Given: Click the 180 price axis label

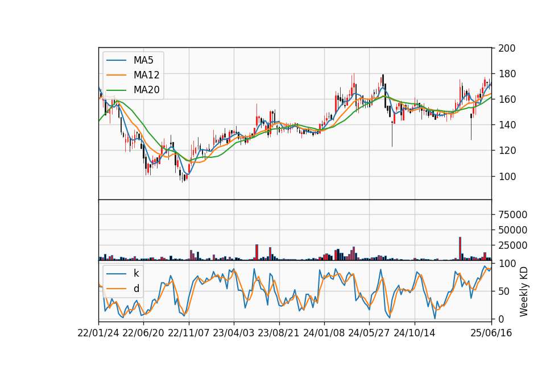Looking at the screenshot, I should click(507, 74).
